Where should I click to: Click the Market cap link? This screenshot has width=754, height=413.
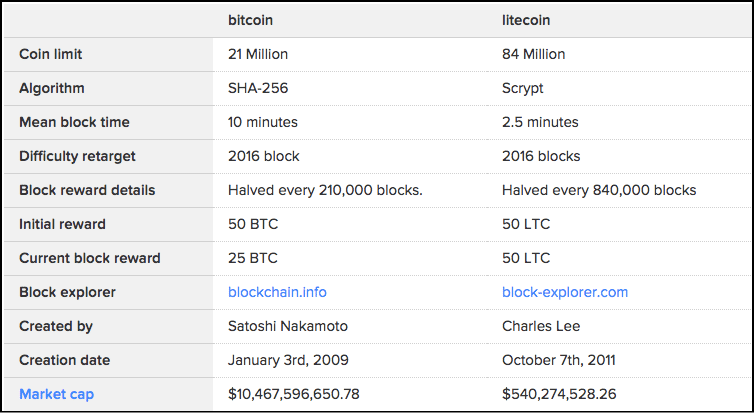pos(56,394)
